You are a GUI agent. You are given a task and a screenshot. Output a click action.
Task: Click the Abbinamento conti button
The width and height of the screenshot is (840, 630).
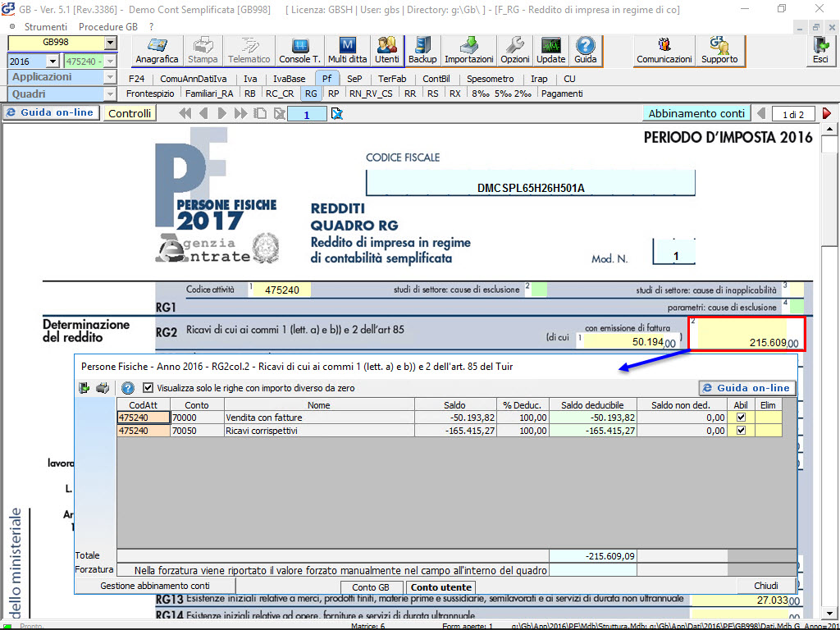(x=696, y=113)
